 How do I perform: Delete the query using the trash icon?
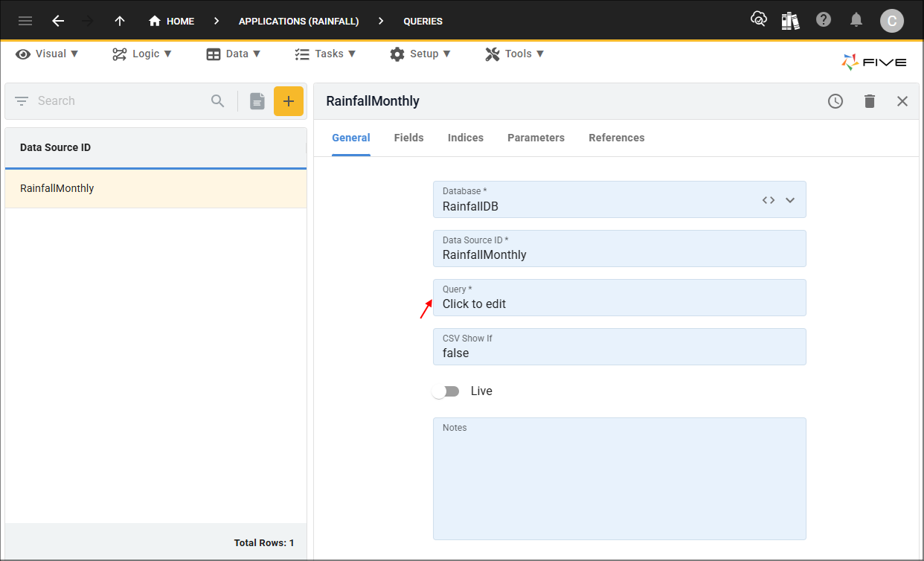click(870, 100)
